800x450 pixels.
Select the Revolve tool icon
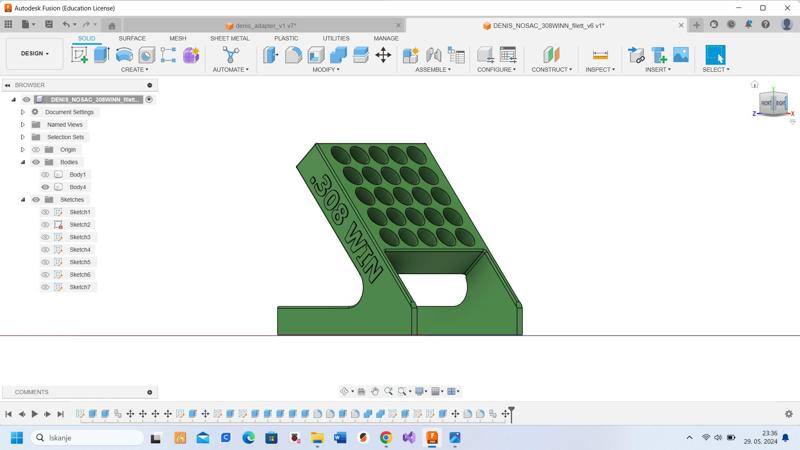pos(124,55)
